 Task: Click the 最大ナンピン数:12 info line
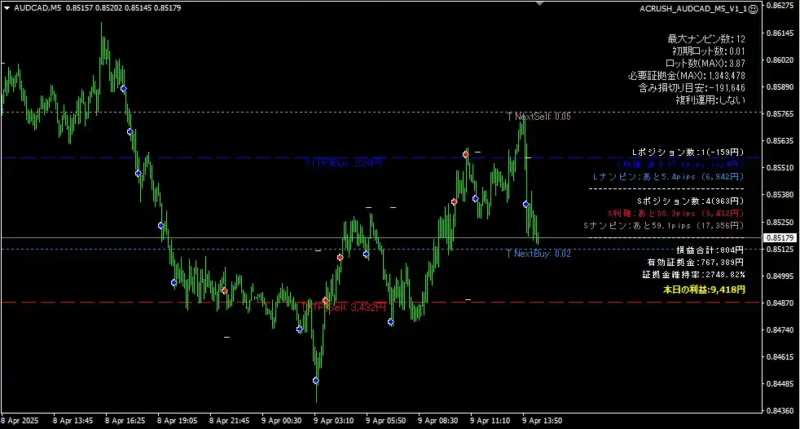tap(706, 39)
